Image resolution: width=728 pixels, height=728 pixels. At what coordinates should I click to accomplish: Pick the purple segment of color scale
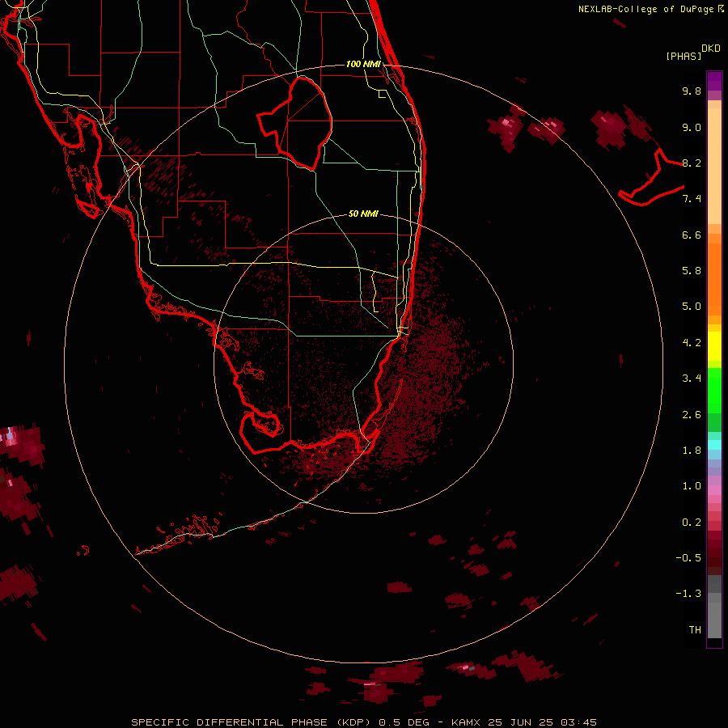pyautogui.click(x=714, y=81)
